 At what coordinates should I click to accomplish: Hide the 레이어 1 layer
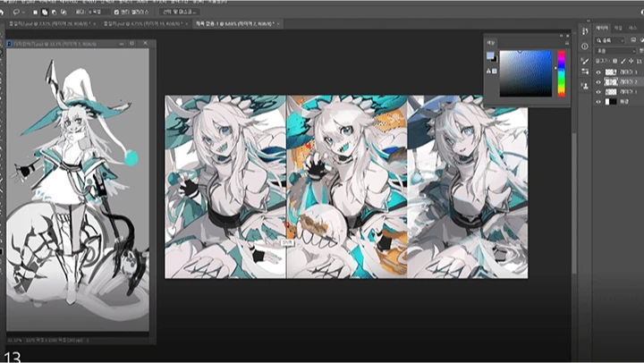(x=598, y=92)
